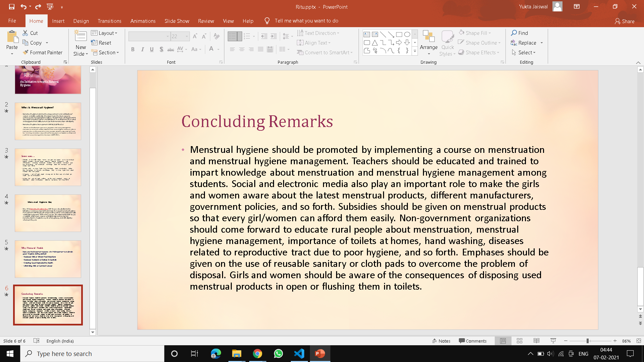This screenshot has height=362, width=644.
Task: Click Start From Beginning slideshow icon
Action: pyautogui.click(x=50, y=7)
